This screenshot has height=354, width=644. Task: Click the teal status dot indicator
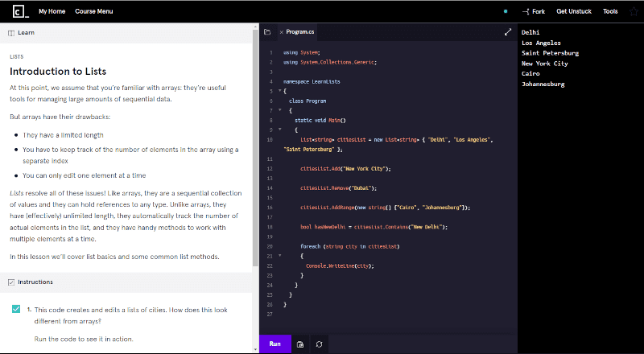click(506, 11)
